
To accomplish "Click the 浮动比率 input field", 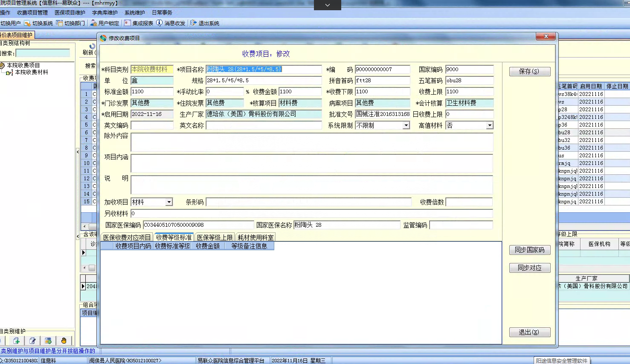I will [x=224, y=92].
